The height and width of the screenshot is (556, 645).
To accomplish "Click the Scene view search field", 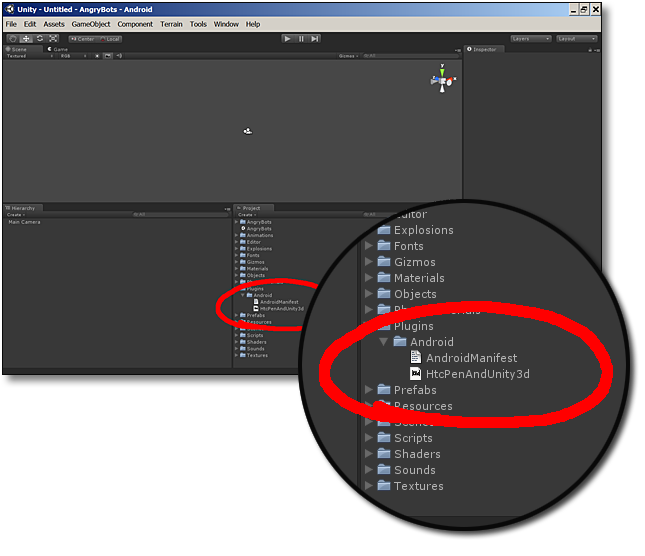I will (410, 56).
